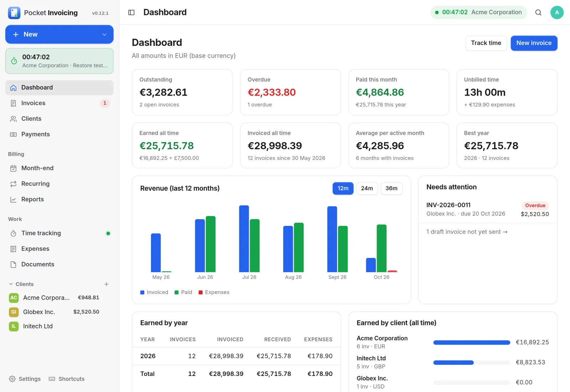Open search with the magnifier icon

click(x=538, y=12)
